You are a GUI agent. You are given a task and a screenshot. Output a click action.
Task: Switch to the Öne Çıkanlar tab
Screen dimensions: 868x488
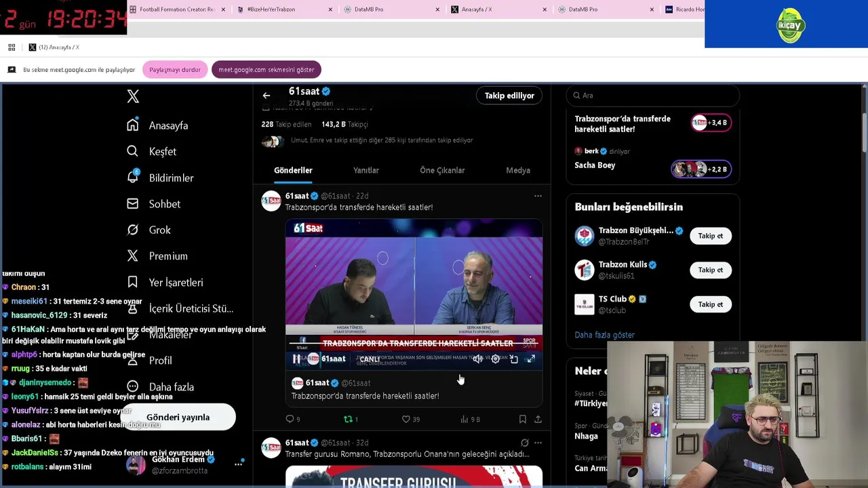(442, 170)
